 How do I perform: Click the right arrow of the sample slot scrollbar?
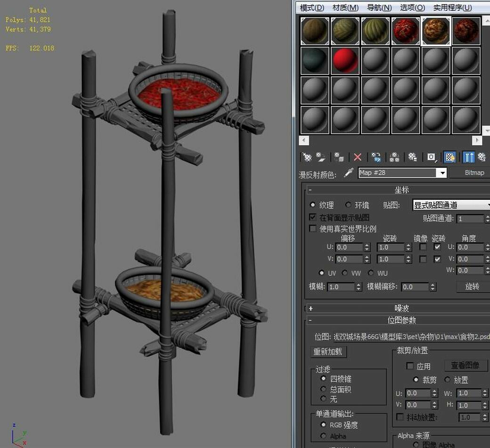coord(477,140)
